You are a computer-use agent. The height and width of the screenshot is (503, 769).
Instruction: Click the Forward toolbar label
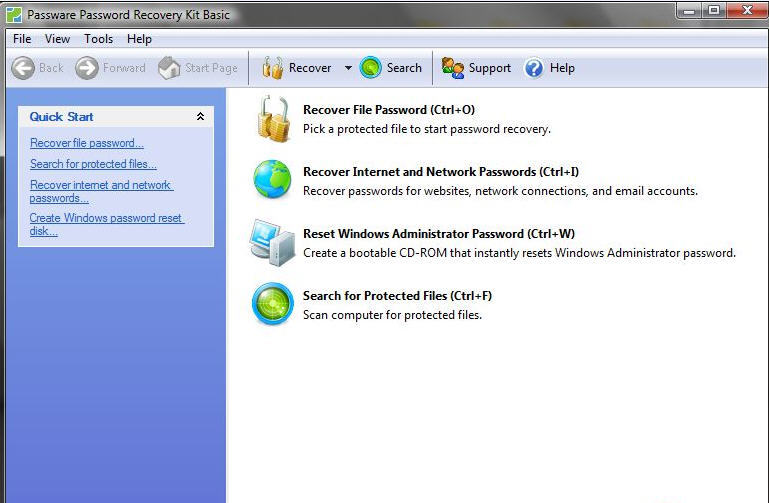[124, 68]
